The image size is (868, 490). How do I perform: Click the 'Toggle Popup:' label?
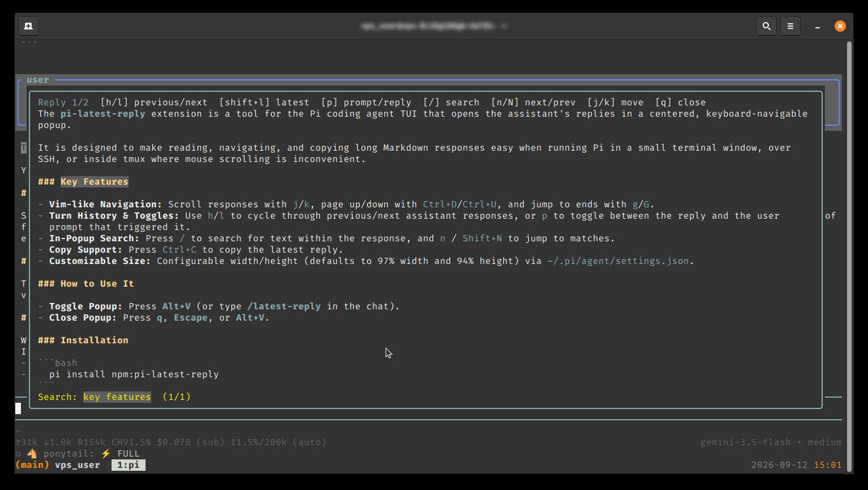86,306
